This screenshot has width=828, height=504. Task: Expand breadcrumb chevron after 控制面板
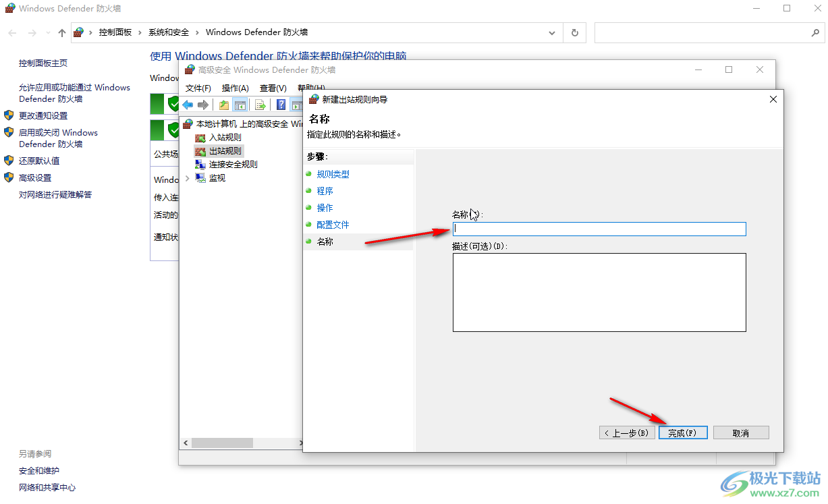click(140, 32)
